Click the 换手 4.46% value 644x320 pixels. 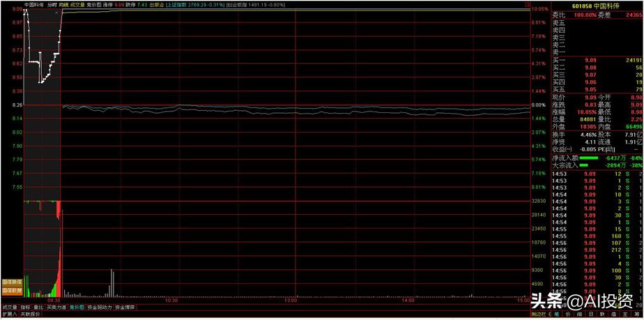(588, 135)
